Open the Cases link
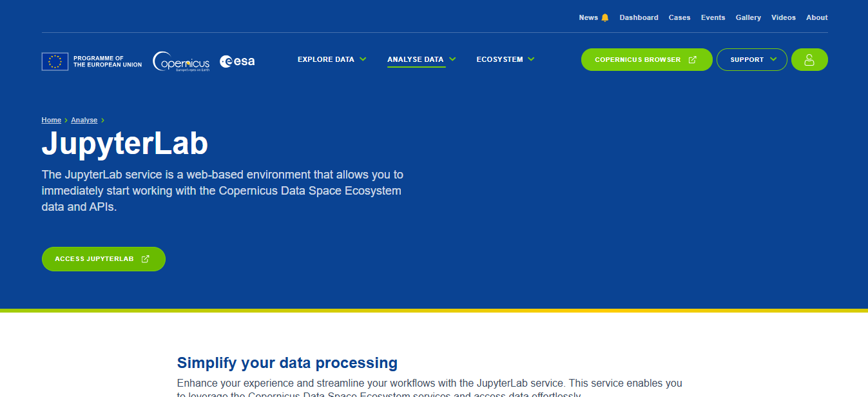The width and height of the screenshot is (868, 397). tap(679, 17)
